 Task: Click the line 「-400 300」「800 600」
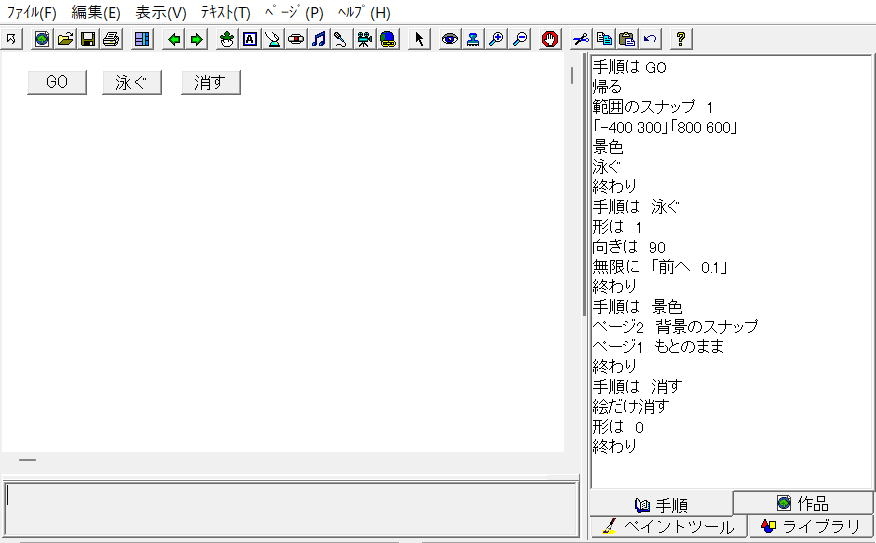click(665, 127)
